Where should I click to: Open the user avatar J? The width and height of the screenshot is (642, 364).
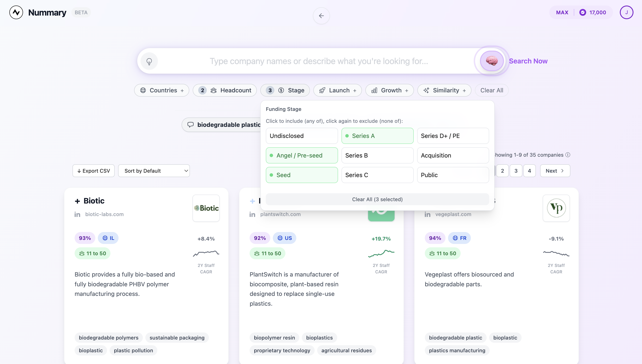pyautogui.click(x=626, y=12)
